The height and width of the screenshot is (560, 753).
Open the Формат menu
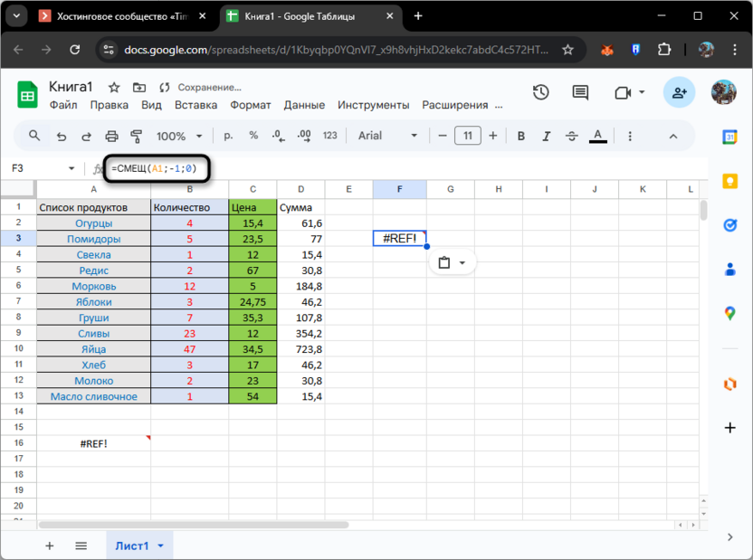point(250,105)
